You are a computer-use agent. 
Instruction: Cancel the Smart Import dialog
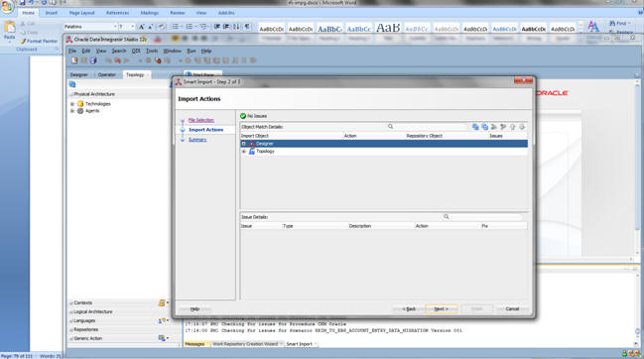[512, 308]
